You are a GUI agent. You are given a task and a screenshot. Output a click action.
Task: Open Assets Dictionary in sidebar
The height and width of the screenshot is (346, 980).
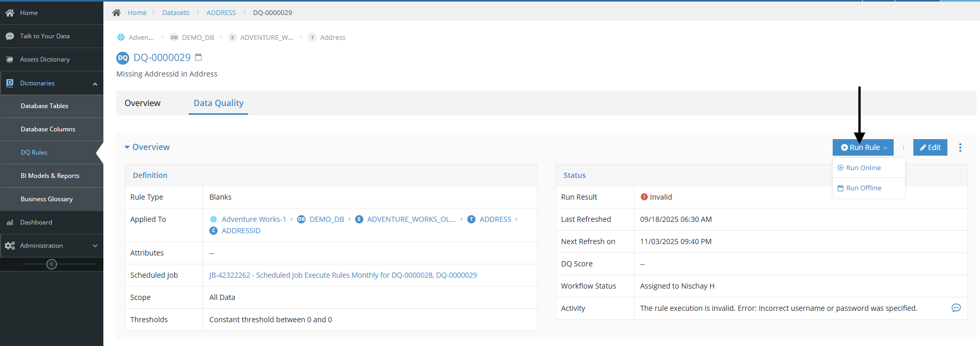(x=52, y=59)
